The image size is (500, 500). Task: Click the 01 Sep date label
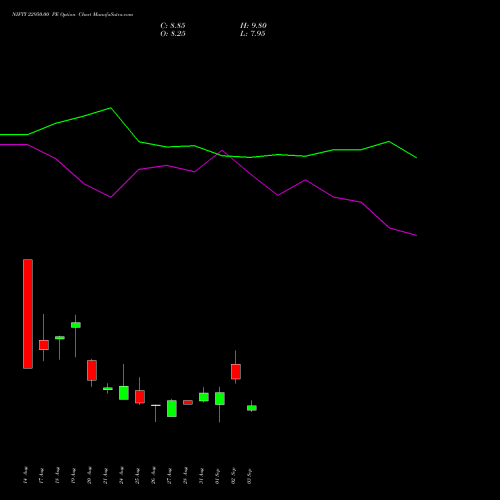click(217, 475)
